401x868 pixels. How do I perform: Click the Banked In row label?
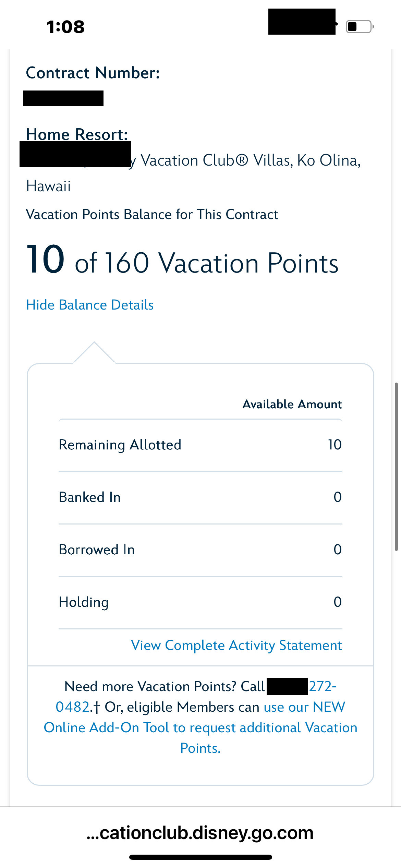click(90, 497)
